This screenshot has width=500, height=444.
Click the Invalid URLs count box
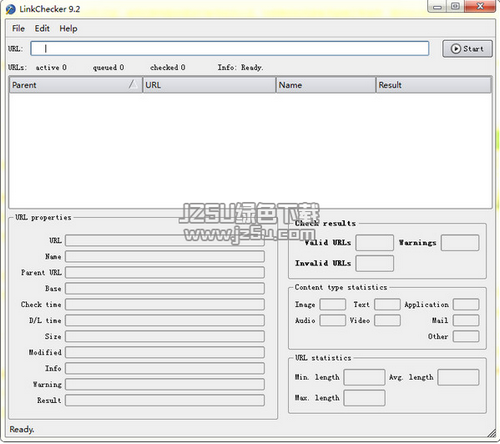(375, 263)
